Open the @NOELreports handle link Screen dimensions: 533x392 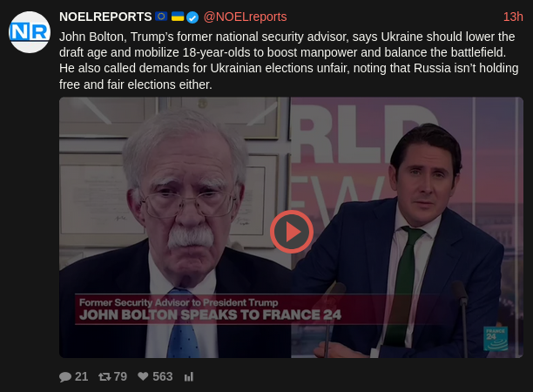coord(245,17)
